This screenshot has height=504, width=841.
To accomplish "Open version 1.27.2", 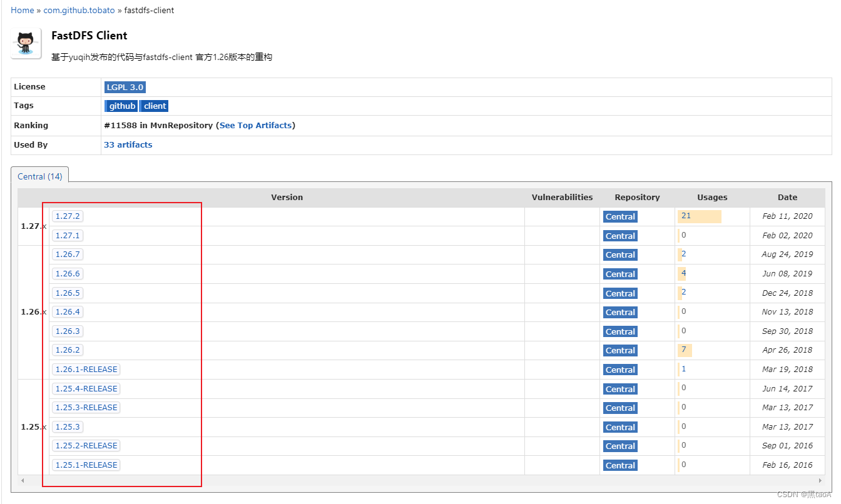I will 68,216.
